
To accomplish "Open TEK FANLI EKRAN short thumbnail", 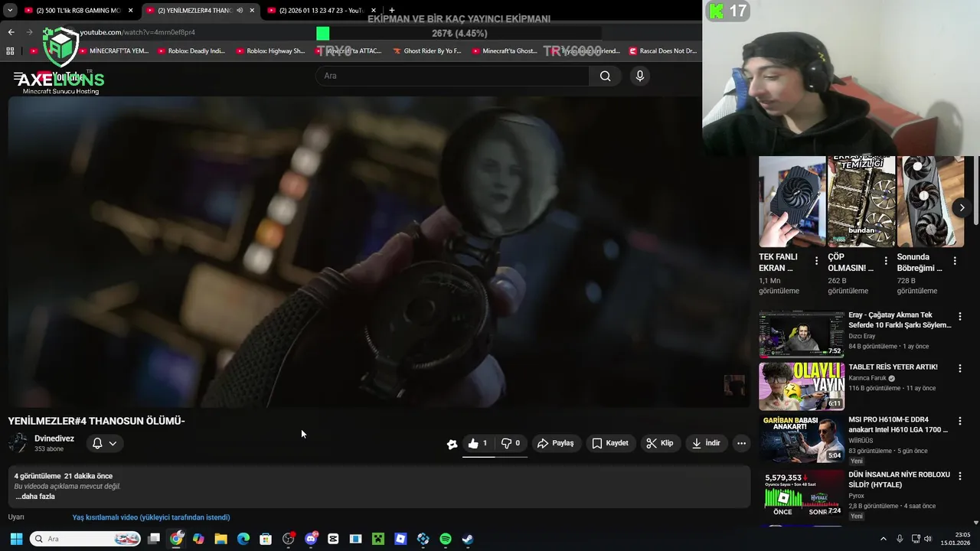I will [x=792, y=201].
